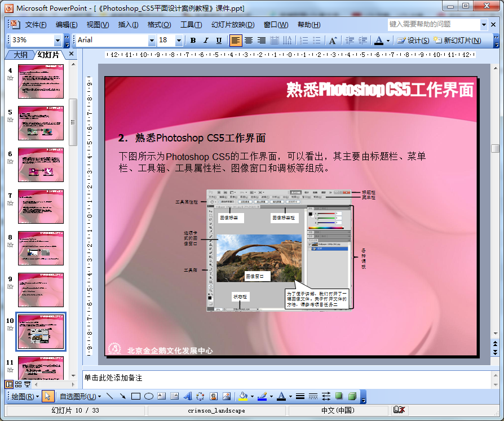The width and height of the screenshot is (504, 421).
Task: Go to next slide via scrollbar double-arrow
Action: click(x=495, y=352)
